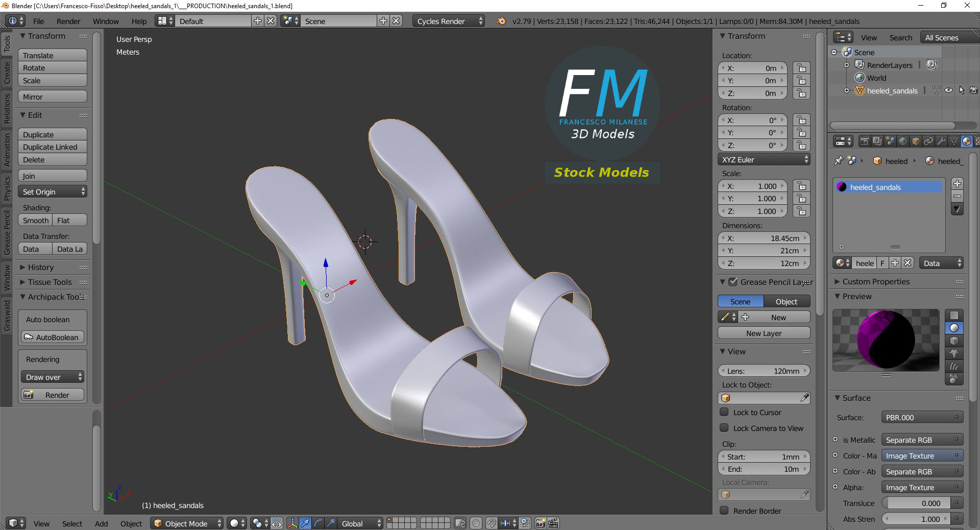Switch to the Create tab

click(x=7, y=73)
